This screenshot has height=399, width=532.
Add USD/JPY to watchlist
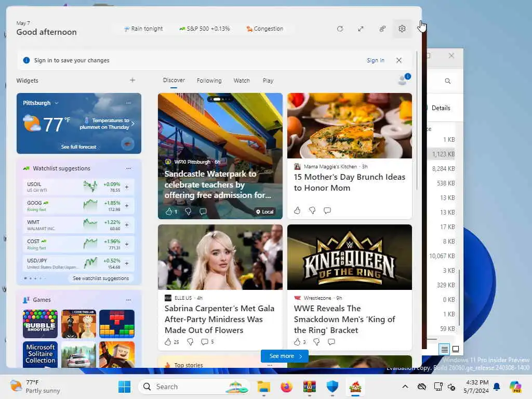[127, 263]
